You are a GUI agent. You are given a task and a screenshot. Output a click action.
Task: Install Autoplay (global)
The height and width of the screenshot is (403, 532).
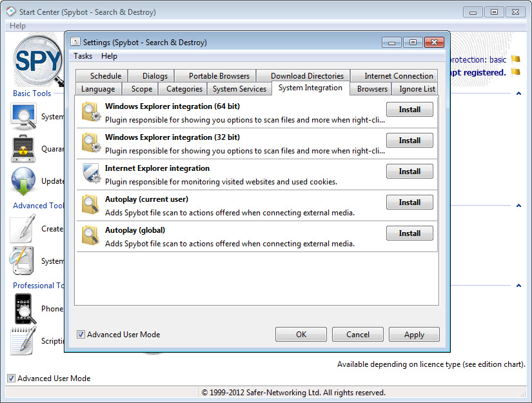pyautogui.click(x=409, y=233)
